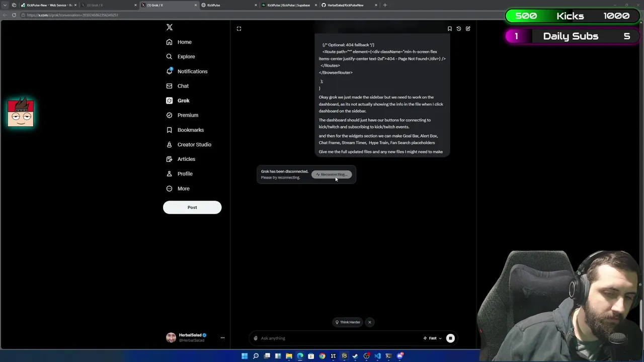This screenshot has width=644, height=362.
Task: Click the white Post button
Action: [192, 207]
